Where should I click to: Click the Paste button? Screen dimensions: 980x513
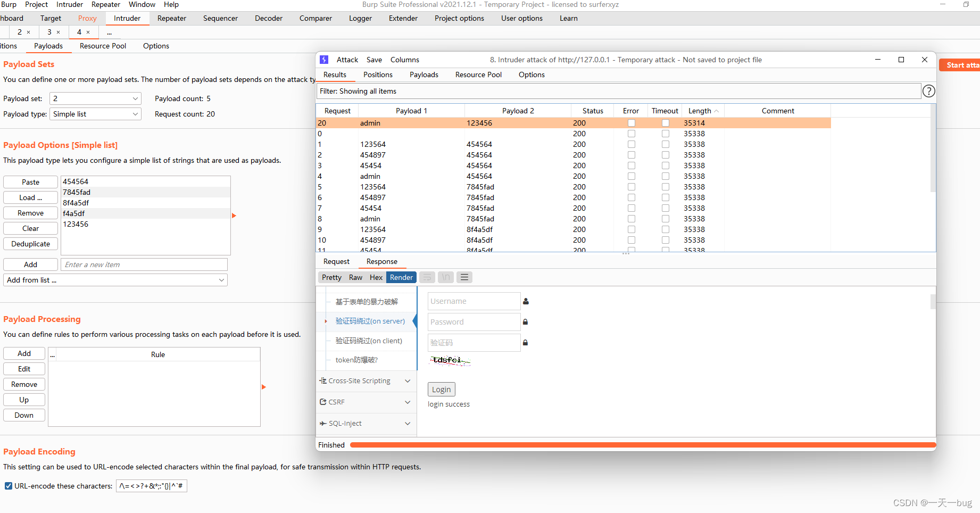[30, 182]
